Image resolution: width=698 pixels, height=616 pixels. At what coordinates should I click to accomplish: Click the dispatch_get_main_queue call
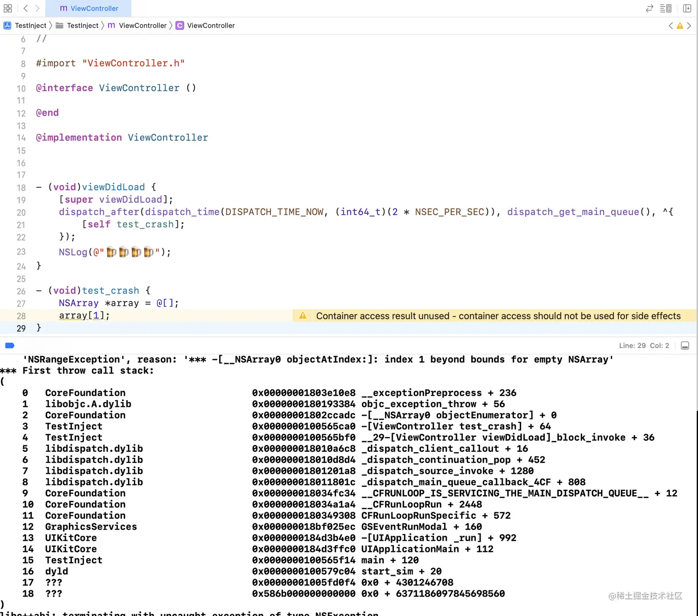pyautogui.click(x=579, y=212)
